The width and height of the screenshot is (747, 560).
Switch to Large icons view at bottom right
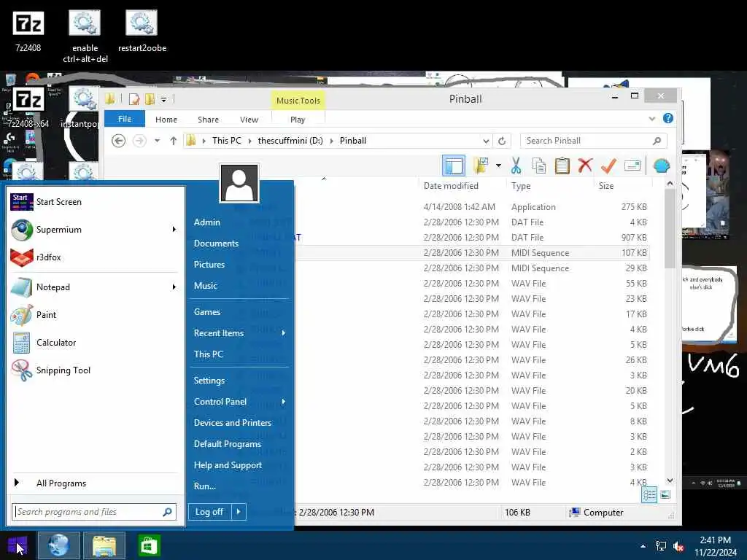pos(665,495)
